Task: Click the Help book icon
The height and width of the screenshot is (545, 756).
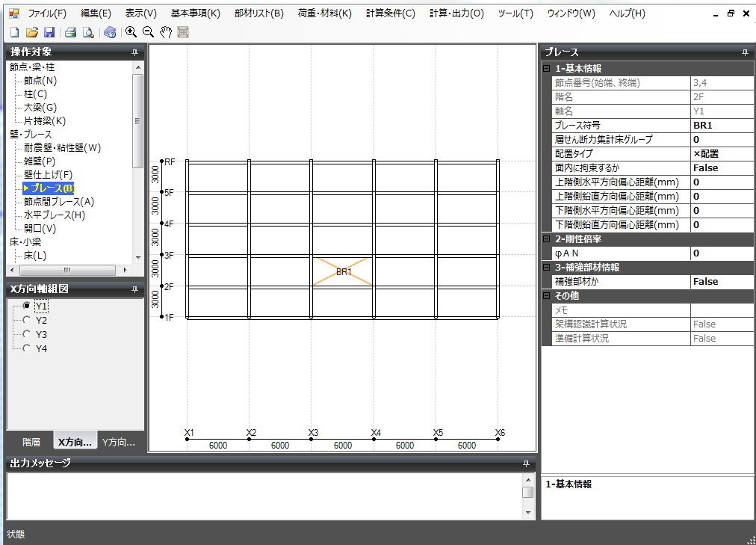Action: pyautogui.click(x=110, y=32)
